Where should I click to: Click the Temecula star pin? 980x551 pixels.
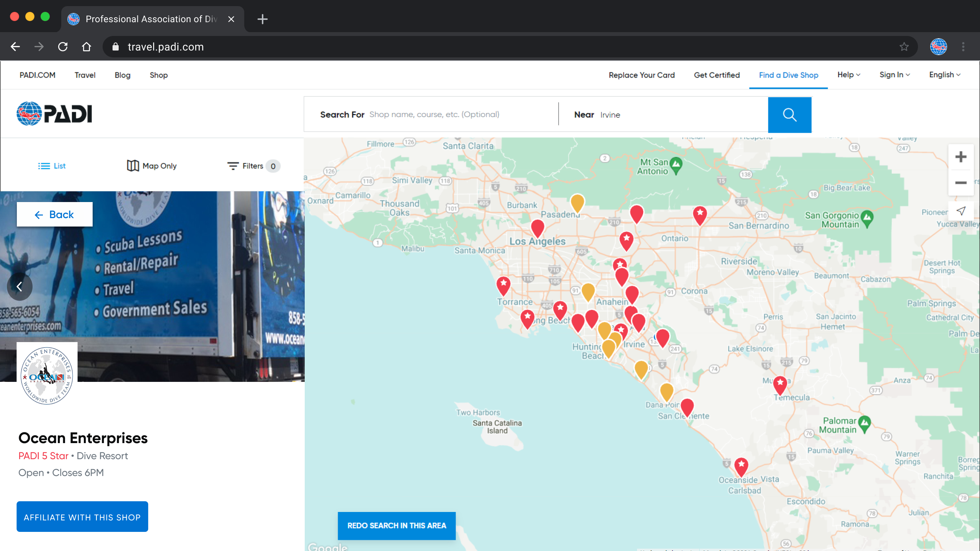point(780,384)
